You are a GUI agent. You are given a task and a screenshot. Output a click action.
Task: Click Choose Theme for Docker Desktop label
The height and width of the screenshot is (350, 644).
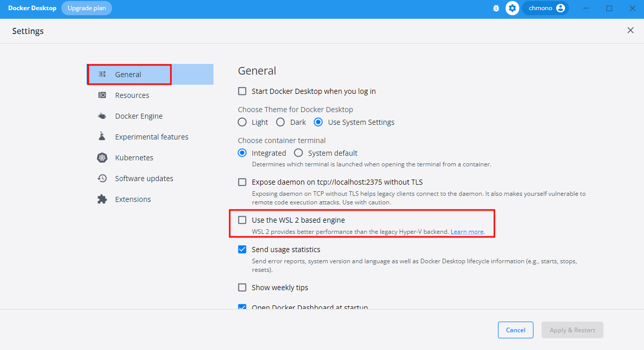[296, 110]
